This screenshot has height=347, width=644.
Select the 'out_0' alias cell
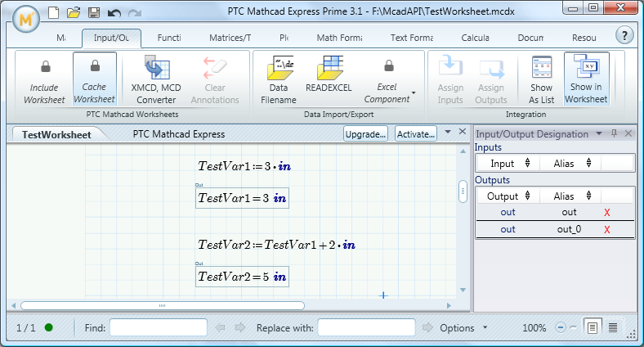569,229
